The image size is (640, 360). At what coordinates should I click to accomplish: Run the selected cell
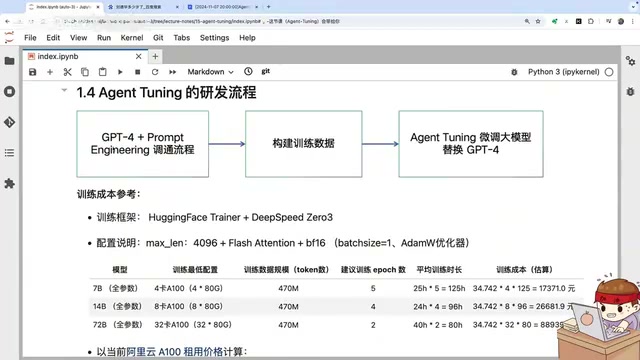(x=120, y=72)
